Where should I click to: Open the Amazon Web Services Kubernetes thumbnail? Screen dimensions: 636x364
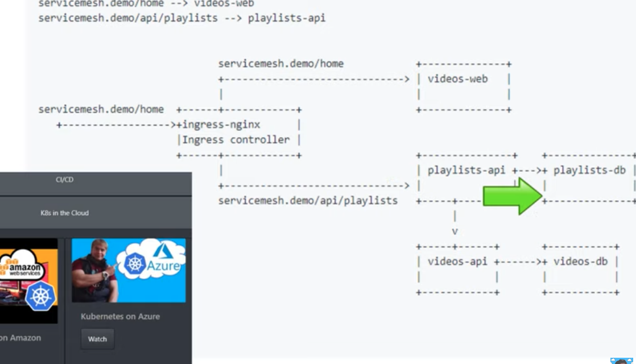tap(28, 280)
